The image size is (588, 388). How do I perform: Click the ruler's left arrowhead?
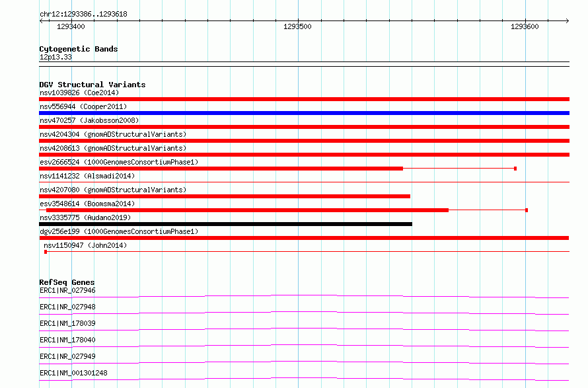click(41, 21)
